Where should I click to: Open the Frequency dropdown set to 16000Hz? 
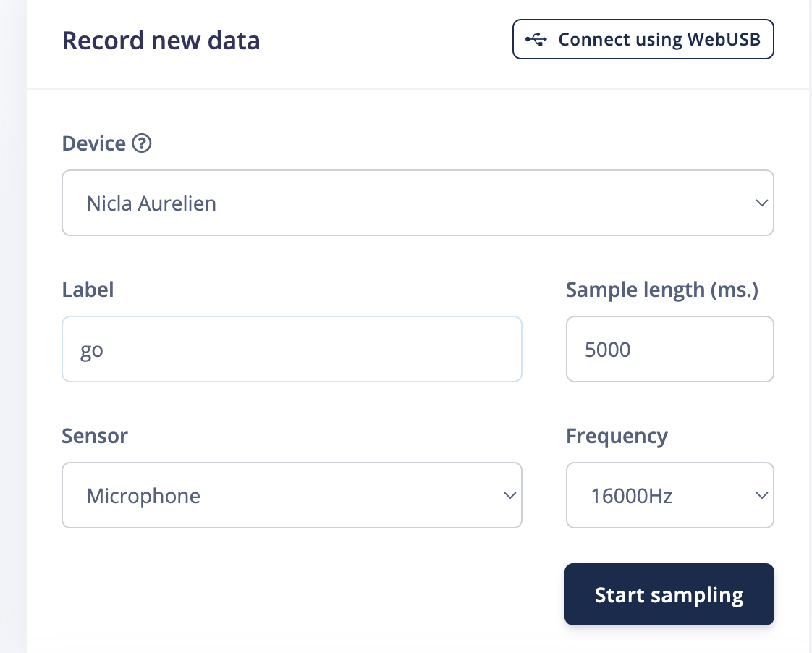pos(669,495)
